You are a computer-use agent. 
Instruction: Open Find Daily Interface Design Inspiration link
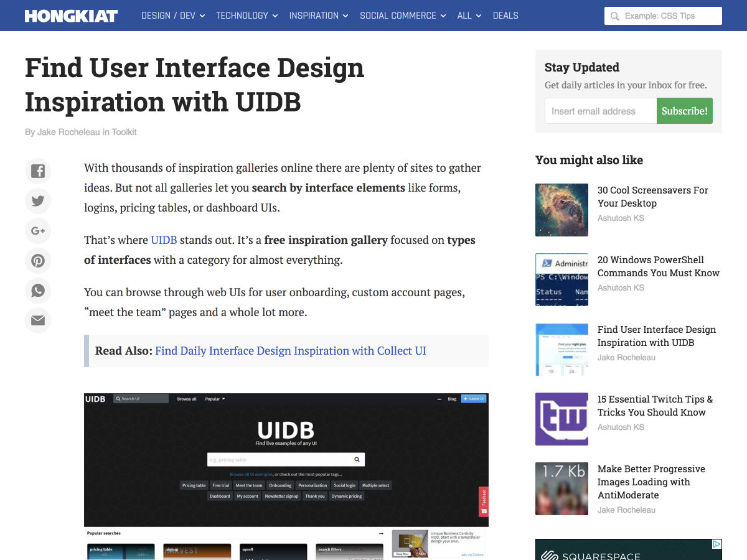coord(291,351)
